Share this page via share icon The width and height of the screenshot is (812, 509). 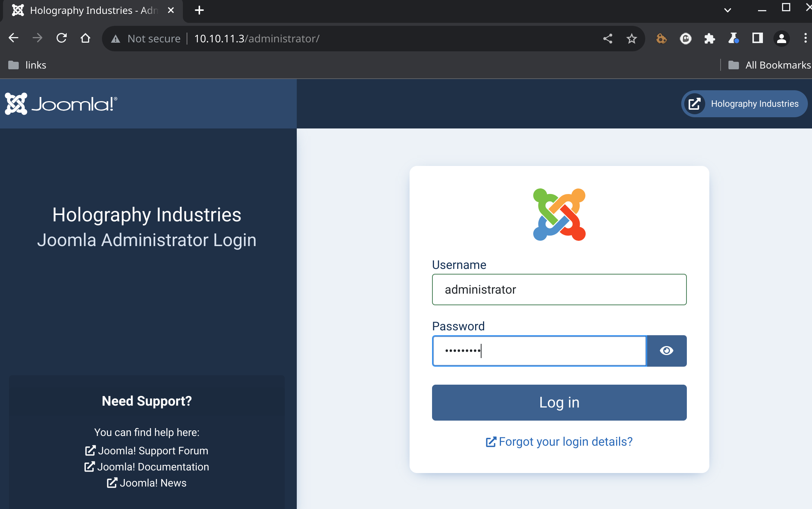[608, 38]
